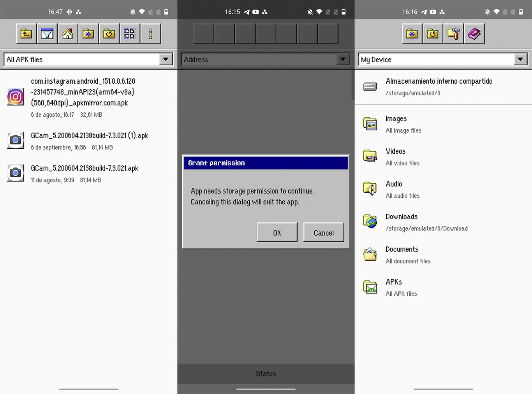This screenshot has height=394, width=532.
Task: Open help using the purple book icon
Action: (474, 34)
